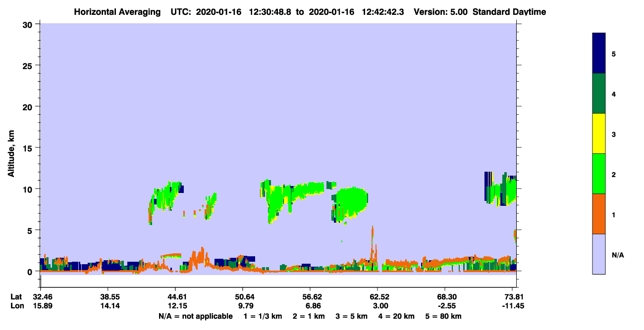Click the colorbar number label 5
This screenshot has width=644, height=330.
(614, 53)
